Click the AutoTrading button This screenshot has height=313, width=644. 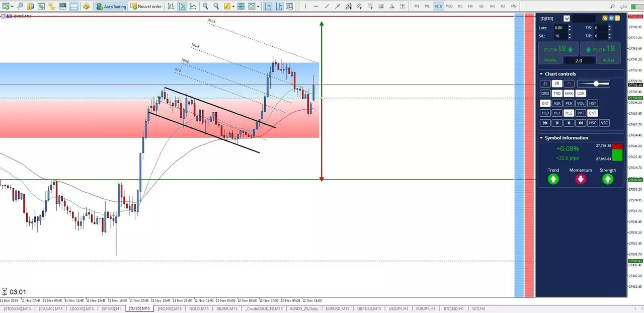click(x=111, y=7)
